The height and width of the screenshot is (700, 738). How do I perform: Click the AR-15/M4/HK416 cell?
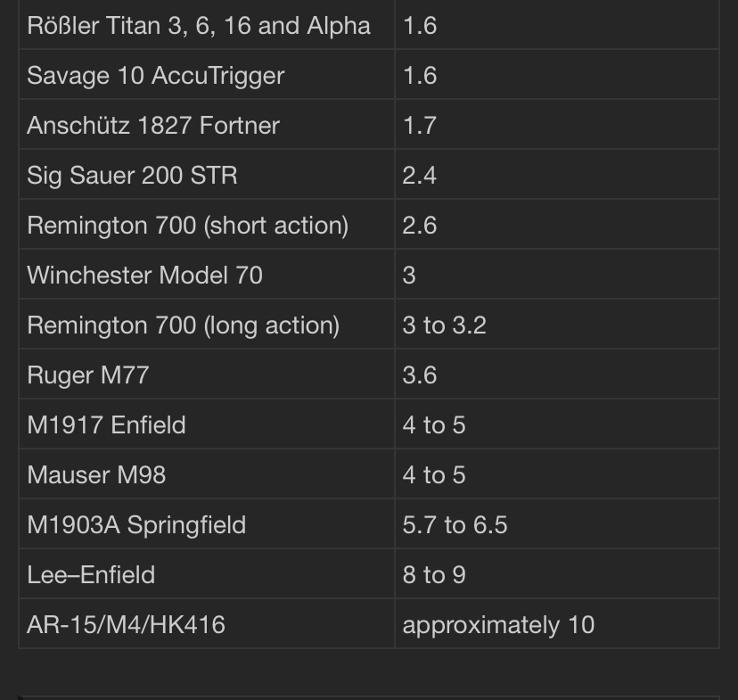pyautogui.click(x=126, y=625)
